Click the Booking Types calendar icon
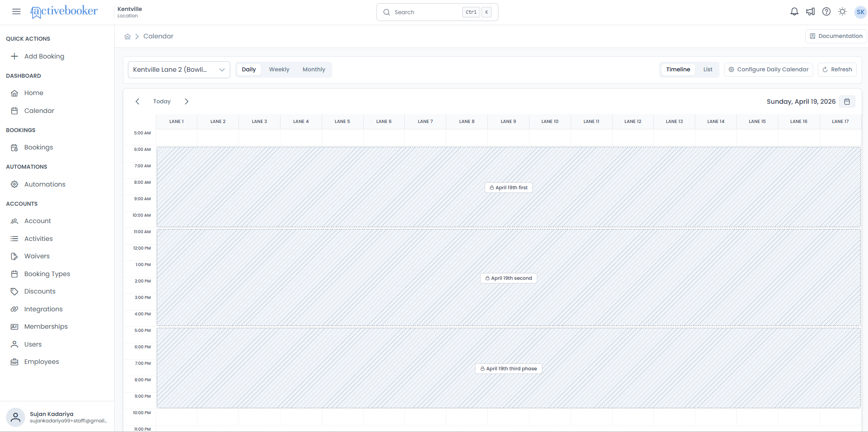Viewport: 868px width, 432px height. coord(15,274)
